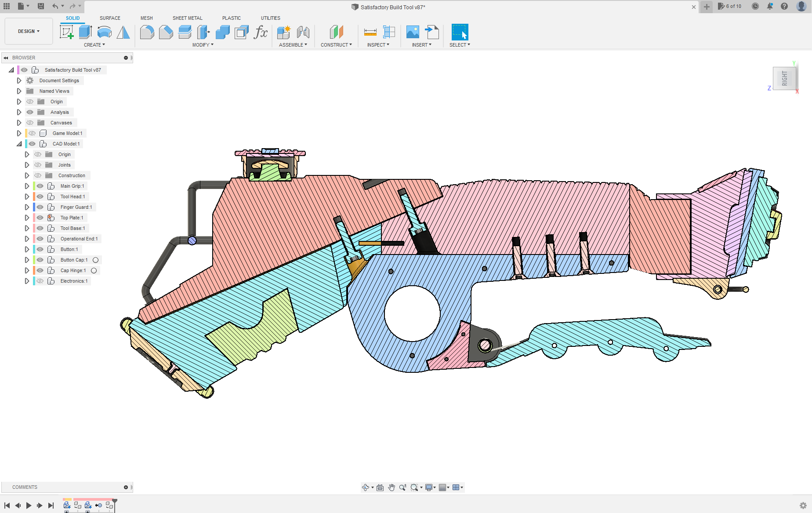Image resolution: width=812 pixels, height=513 pixels.
Task: Click the pink color bar beside Top Plate:1
Action: (x=34, y=218)
